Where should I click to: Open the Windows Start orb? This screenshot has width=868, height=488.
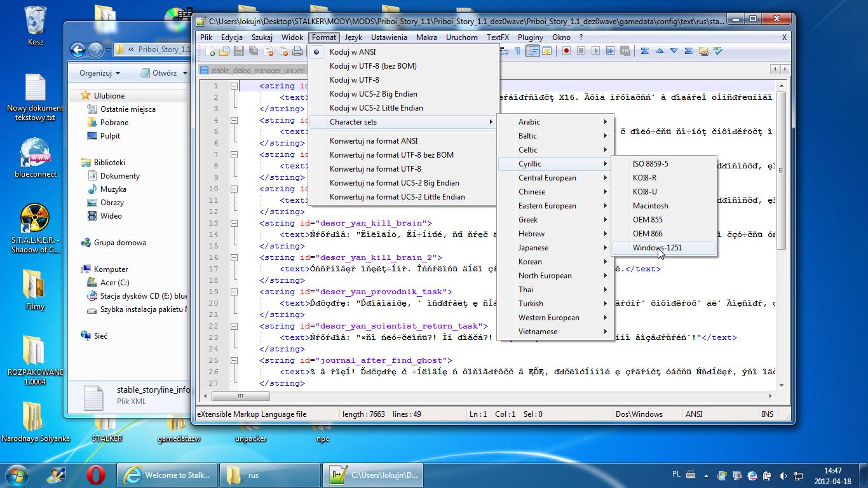17,475
